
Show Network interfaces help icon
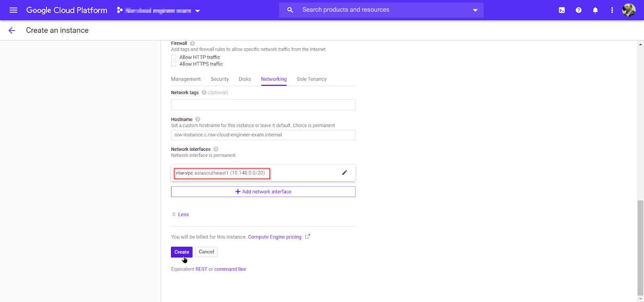click(216, 149)
